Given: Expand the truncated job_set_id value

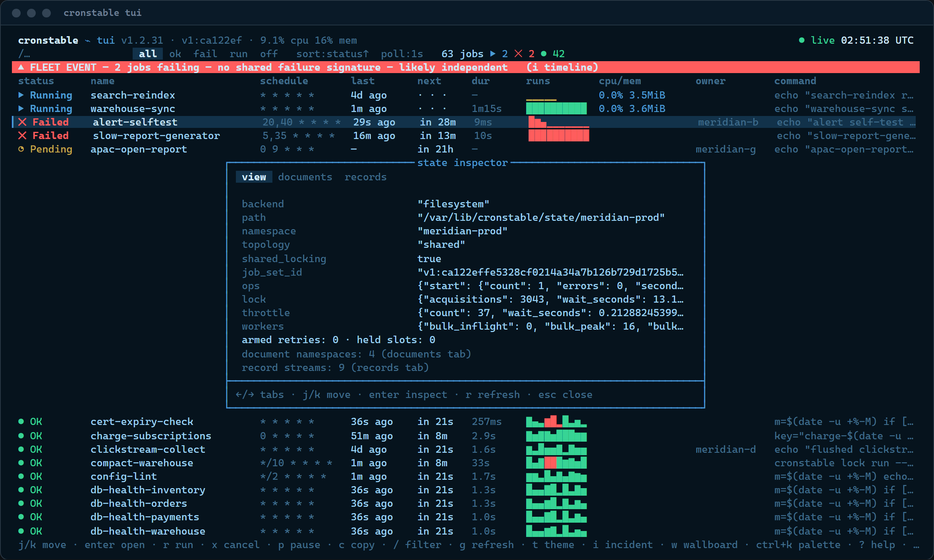Looking at the screenshot, I should 550,272.
